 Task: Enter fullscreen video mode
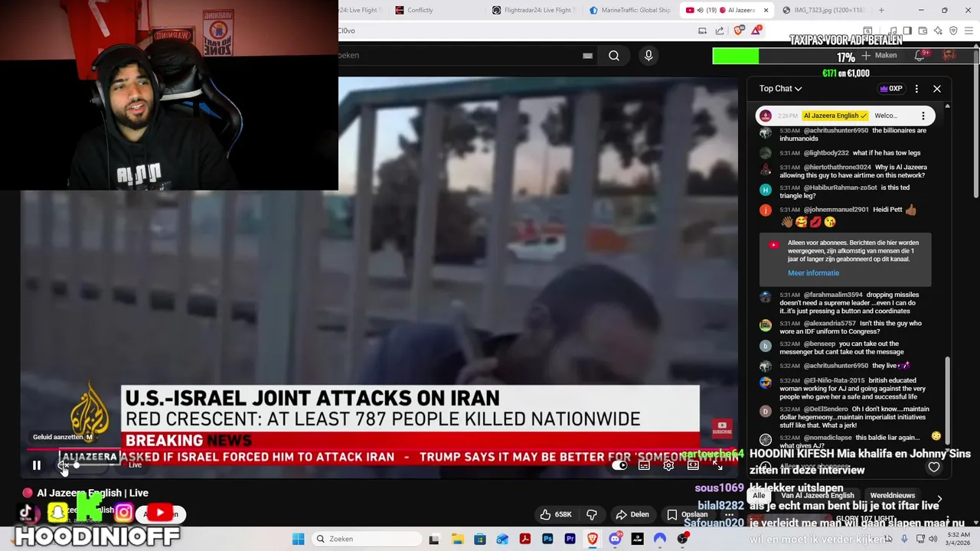[x=718, y=465]
